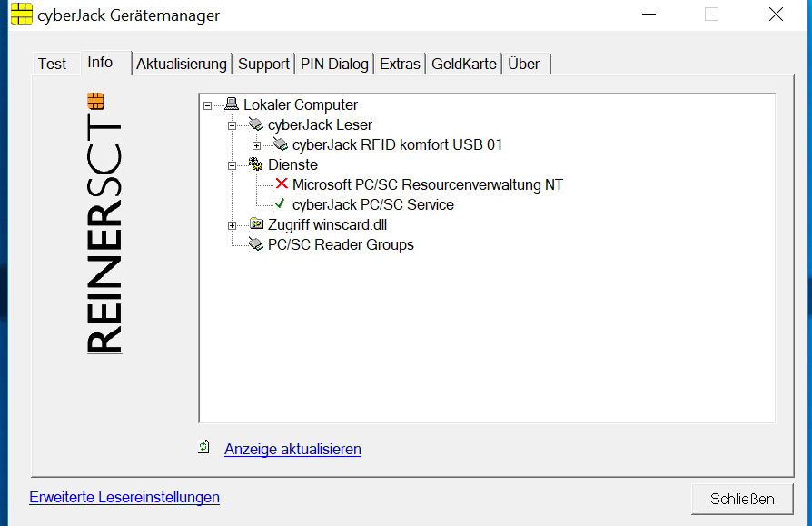The image size is (812, 526).
Task: Open the PIN Dialog tab
Action: [334, 64]
